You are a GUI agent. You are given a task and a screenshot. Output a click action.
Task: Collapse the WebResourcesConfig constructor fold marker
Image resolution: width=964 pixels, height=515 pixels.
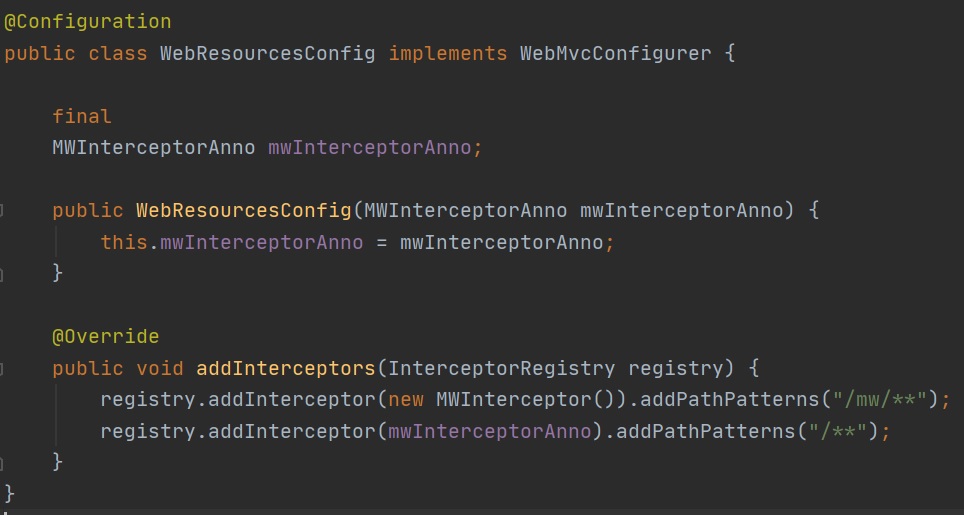(2, 211)
